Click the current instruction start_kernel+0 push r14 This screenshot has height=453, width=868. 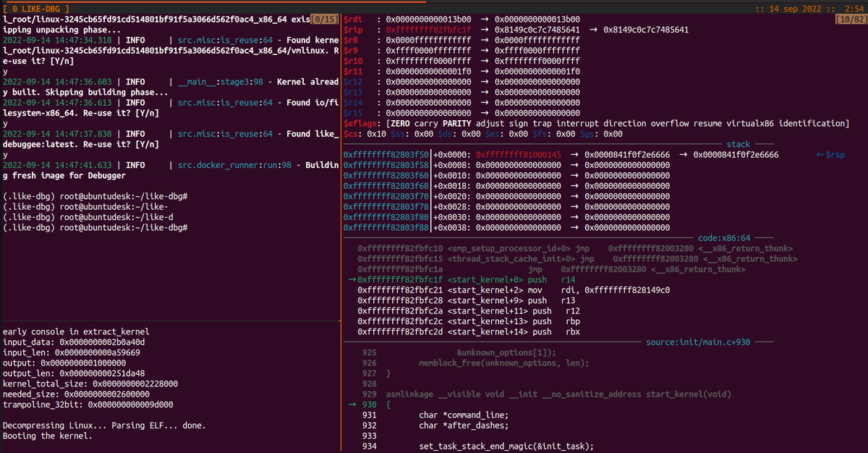461,280
